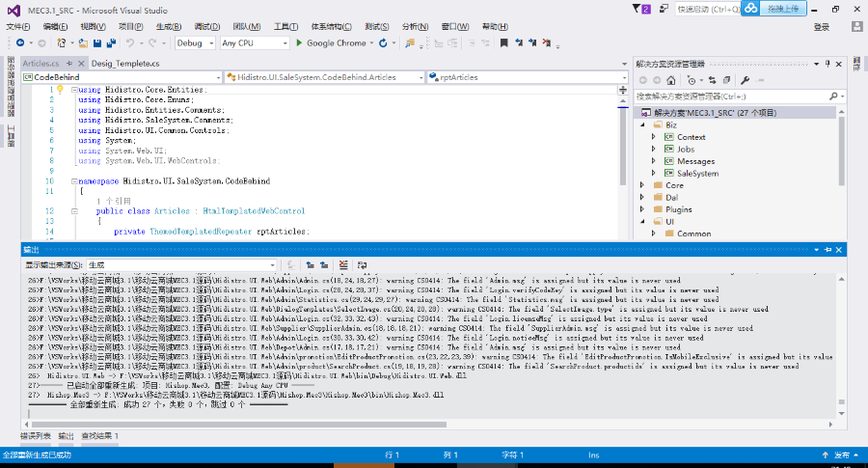Pin the Solution Explorer panel

(827, 64)
